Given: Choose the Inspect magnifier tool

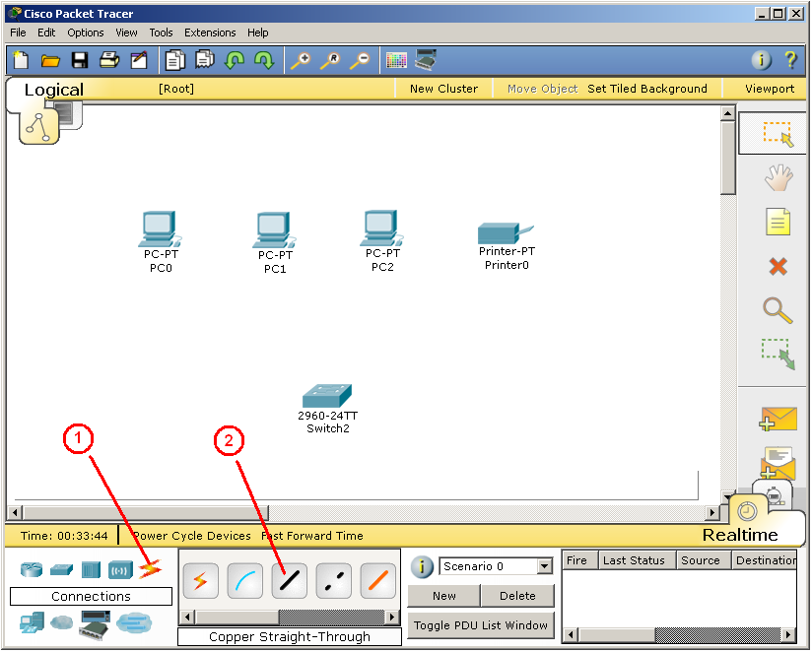Looking at the screenshot, I should [778, 310].
